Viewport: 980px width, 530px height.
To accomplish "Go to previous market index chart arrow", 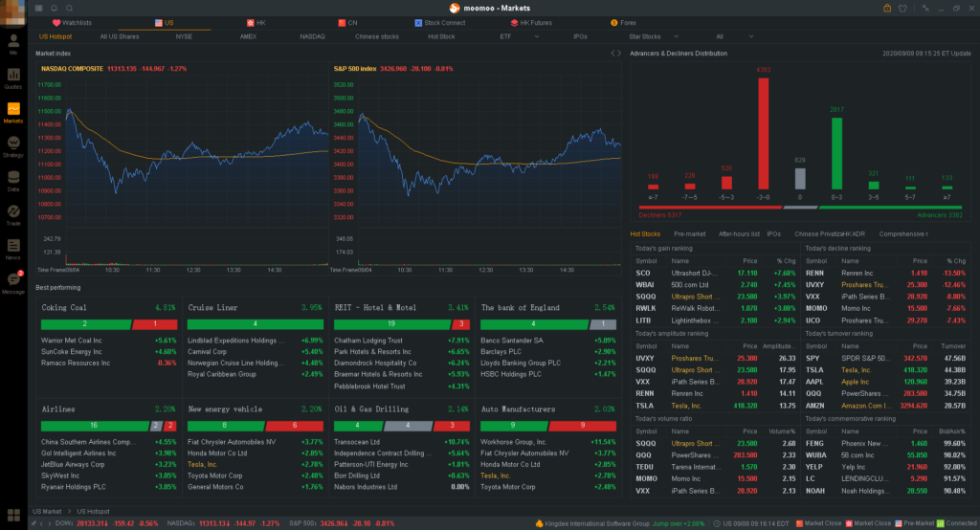I will pyautogui.click(x=612, y=54).
